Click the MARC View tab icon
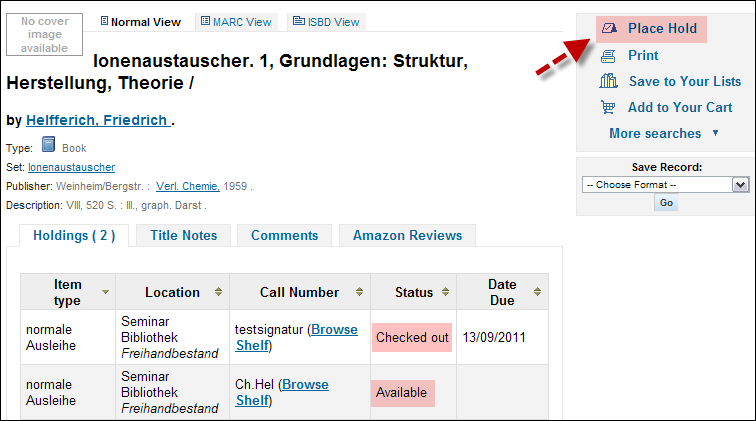756x421 pixels. click(205, 21)
